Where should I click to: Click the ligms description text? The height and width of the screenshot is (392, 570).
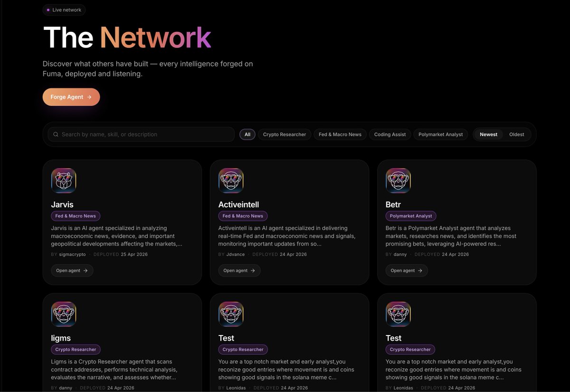pos(114,370)
